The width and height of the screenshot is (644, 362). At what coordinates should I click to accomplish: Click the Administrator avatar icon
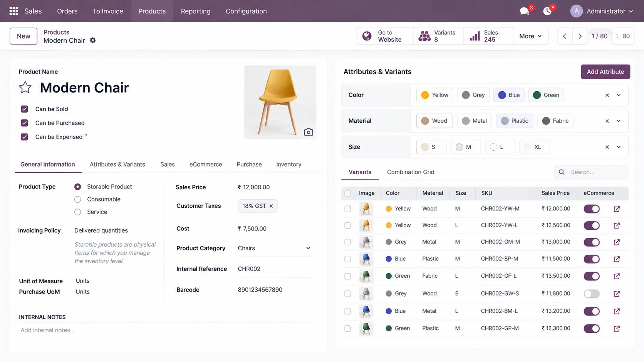coord(576,11)
